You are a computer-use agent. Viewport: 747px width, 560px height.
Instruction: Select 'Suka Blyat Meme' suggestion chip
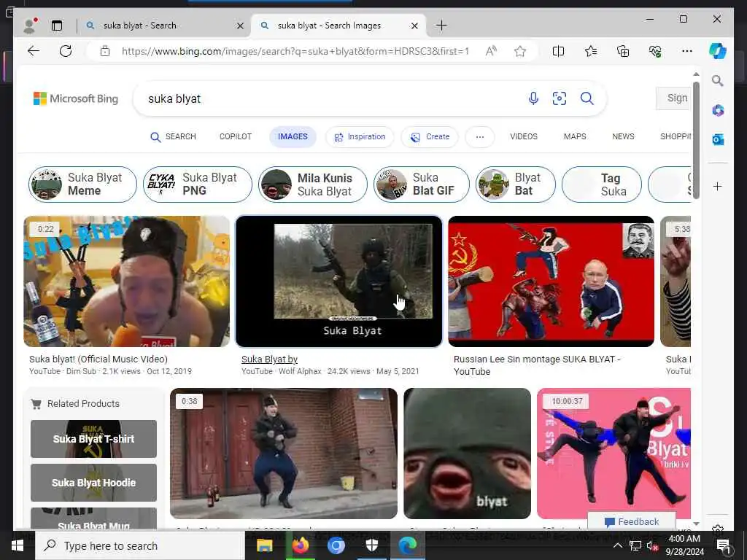click(83, 184)
